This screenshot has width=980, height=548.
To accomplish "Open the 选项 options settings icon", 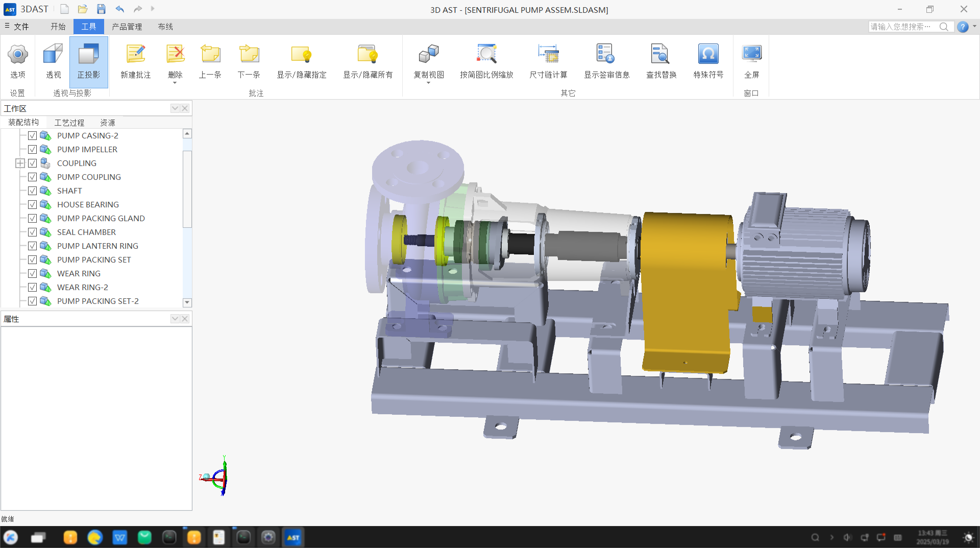I will [x=18, y=55].
